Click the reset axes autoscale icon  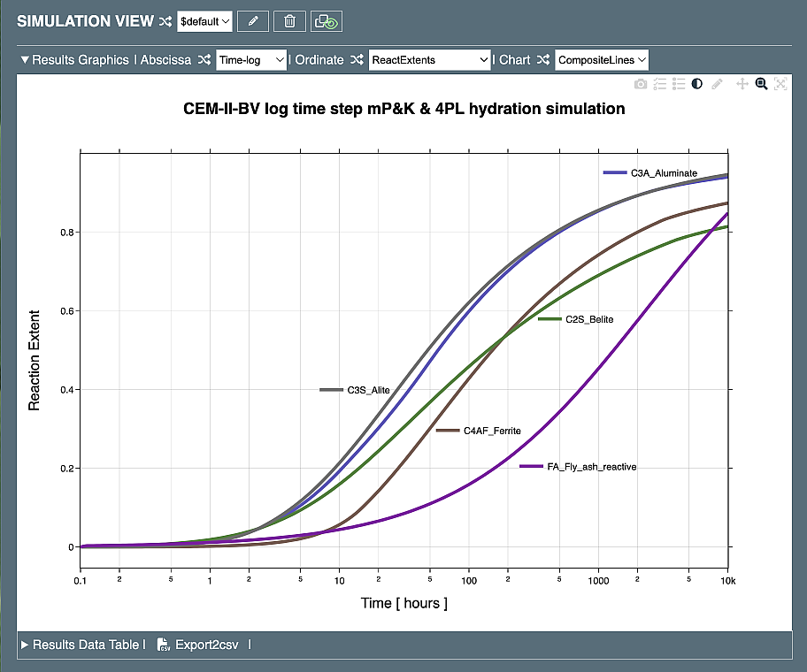(x=780, y=84)
